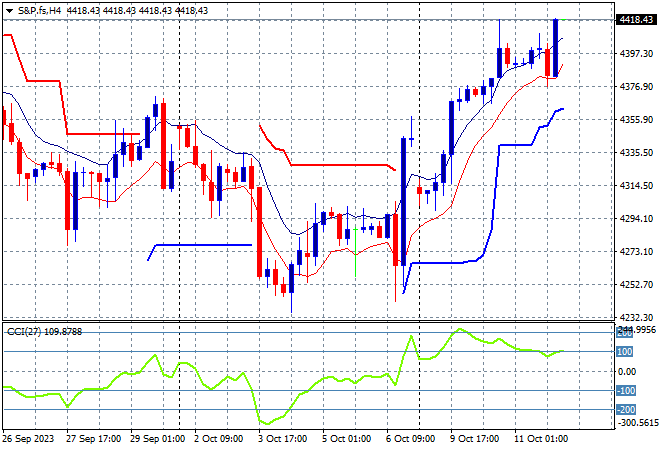Select the 3 Oct 17:00 time label
The image size is (660, 450).
(282, 439)
